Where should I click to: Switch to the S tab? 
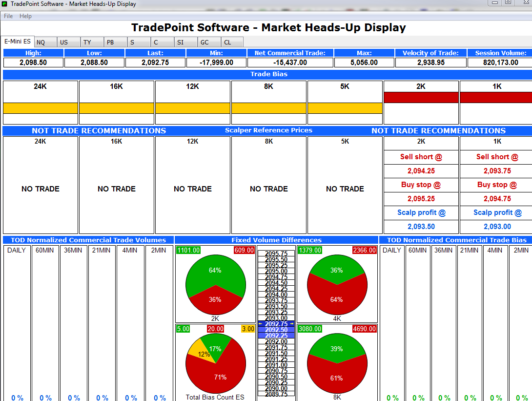click(139, 42)
